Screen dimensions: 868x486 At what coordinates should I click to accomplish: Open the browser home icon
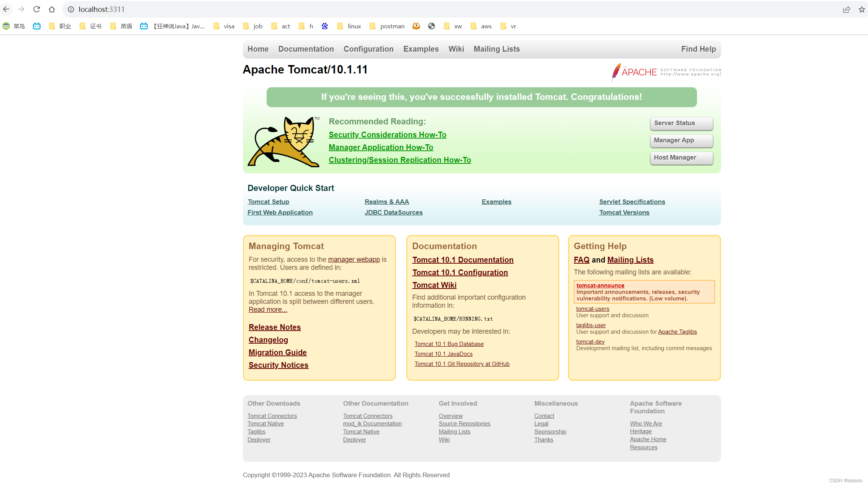point(52,9)
